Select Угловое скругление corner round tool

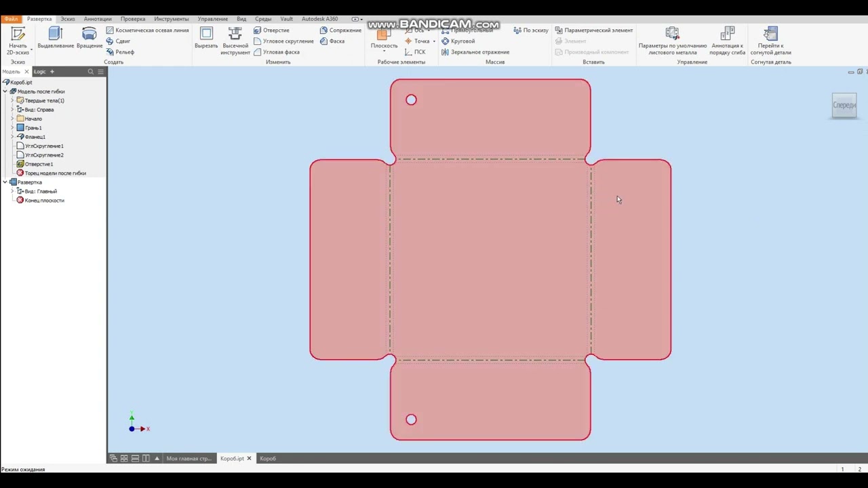point(283,41)
